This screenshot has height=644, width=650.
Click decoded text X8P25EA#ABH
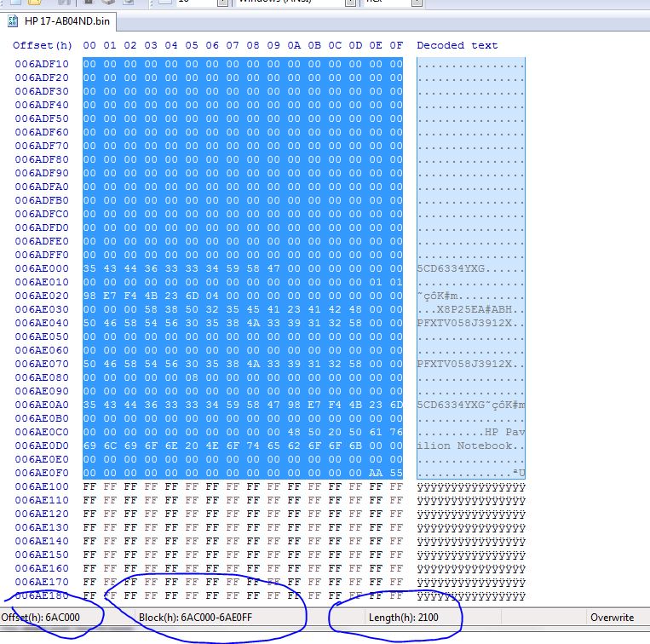click(475, 309)
